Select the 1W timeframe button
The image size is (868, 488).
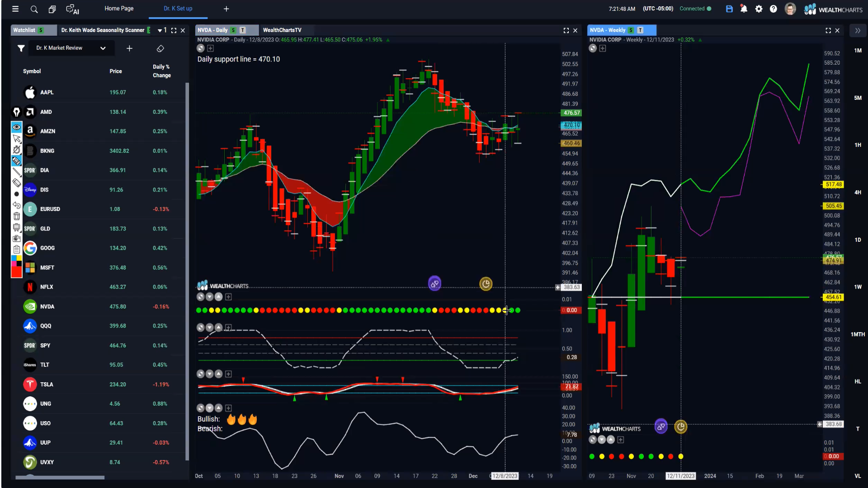(858, 287)
